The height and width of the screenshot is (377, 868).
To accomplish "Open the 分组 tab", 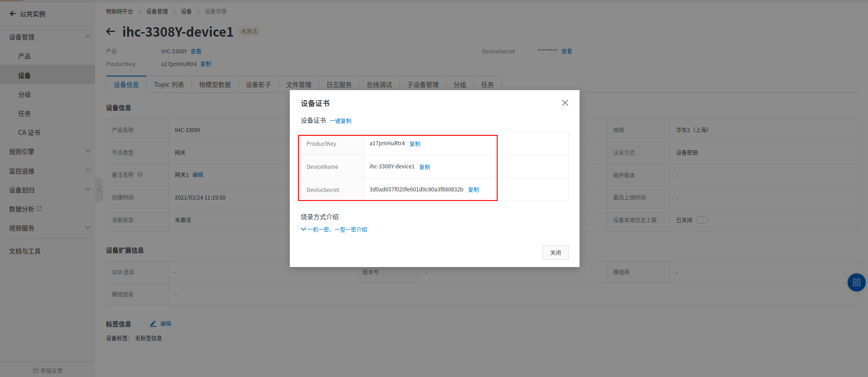I will (460, 85).
